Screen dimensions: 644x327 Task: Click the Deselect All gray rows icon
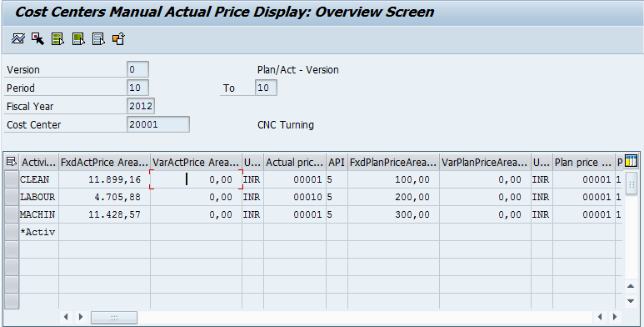click(98, 38)
